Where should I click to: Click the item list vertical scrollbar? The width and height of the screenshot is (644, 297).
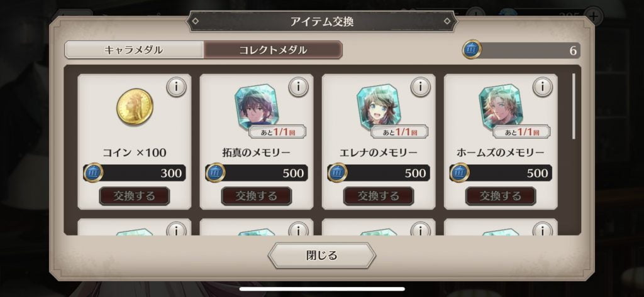pos(574,107)
